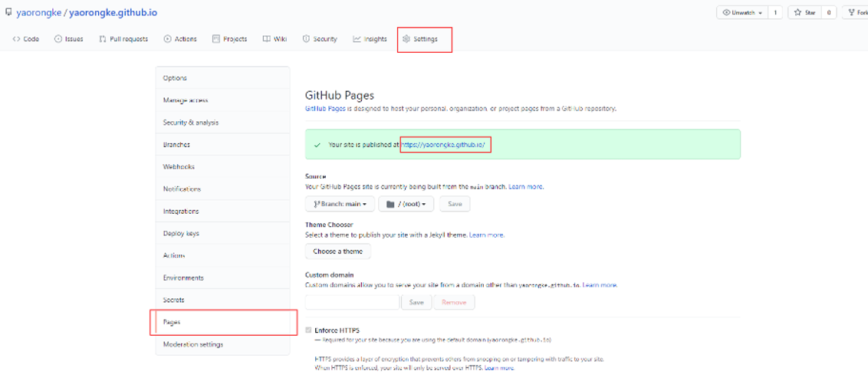Click the Projects board icon
The width and height of the screenshot is (868, 381).
coord(216,39)
